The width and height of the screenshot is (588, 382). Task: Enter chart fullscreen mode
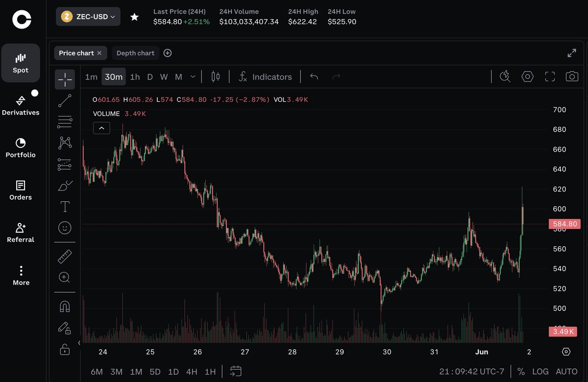point(550,76)
